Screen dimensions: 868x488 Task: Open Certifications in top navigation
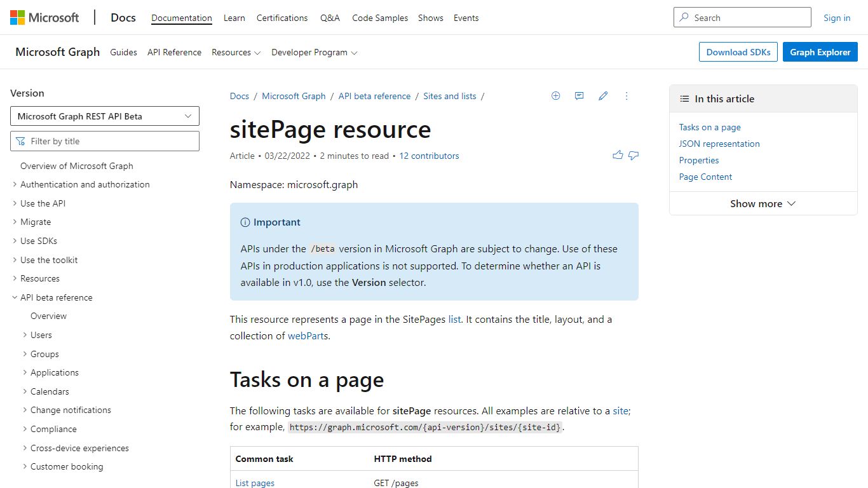[x=282, y=18]
